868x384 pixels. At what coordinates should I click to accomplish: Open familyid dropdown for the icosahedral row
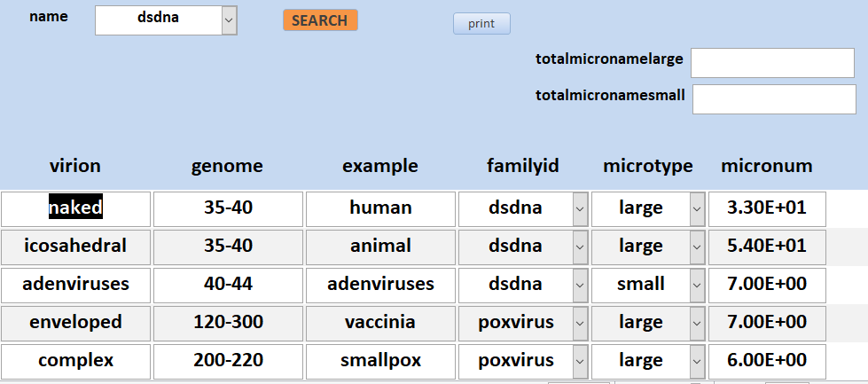(580, 247)
